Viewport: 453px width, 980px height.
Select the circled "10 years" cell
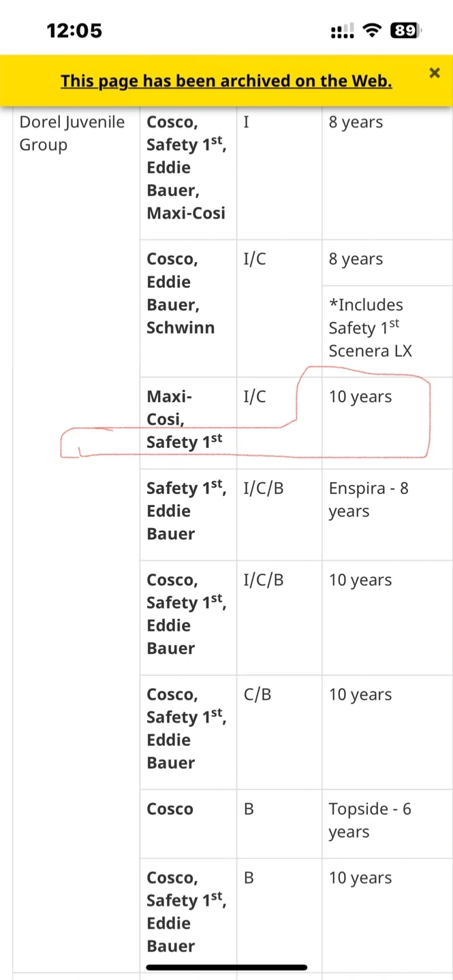(x=360, y=397)
